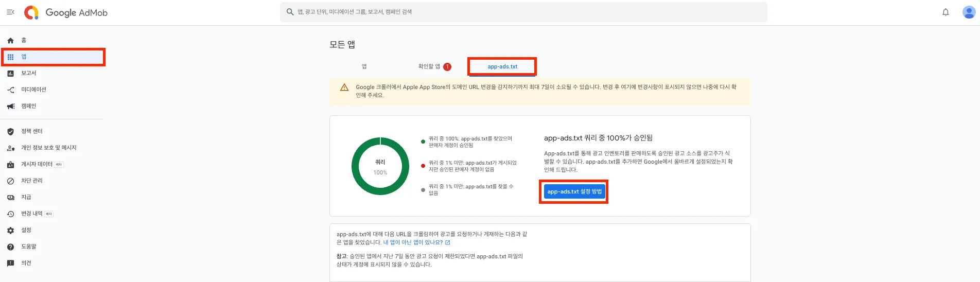This screenshot has width=980, height=282.
Task: Click the 홈 house icon
Action: pos(10,40)
